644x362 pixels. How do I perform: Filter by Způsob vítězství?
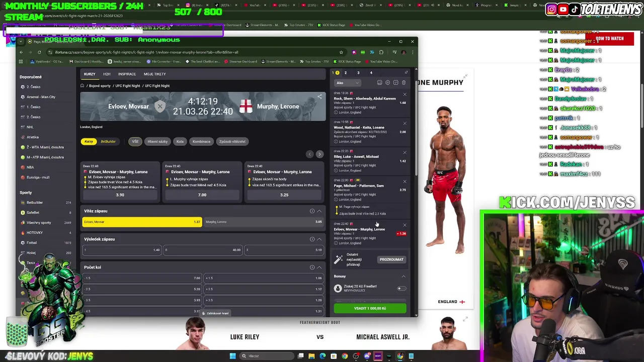click(232, 141)
